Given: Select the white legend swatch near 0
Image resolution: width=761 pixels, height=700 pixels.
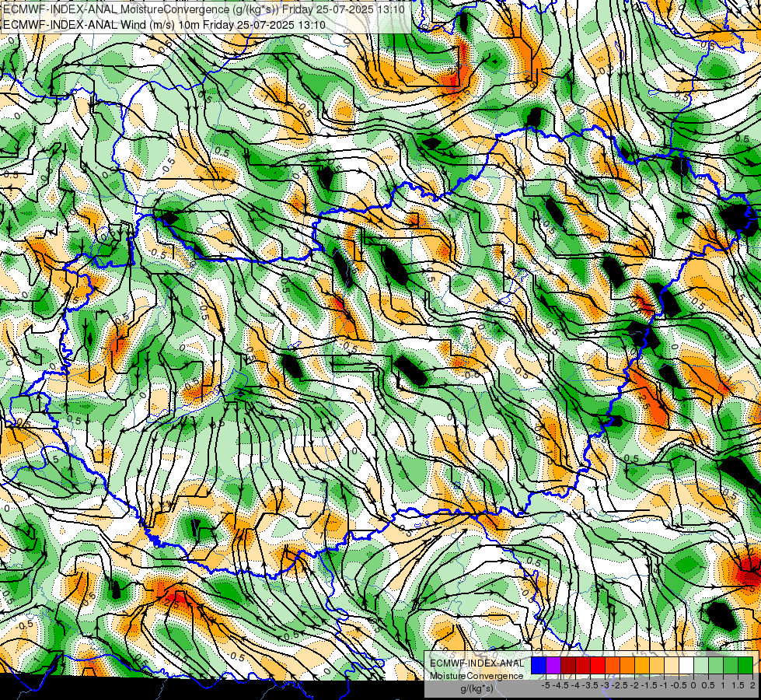Looking at the screenshot, I should click(686, 666).
